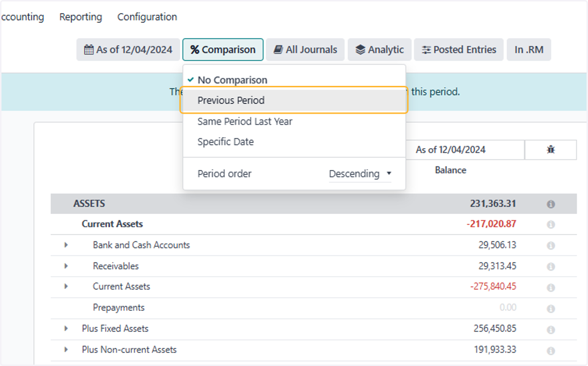Screen dimensions: 588x366
Task: Open the As of 12/04/2024 date filter
Action: (x=128, y=50)
